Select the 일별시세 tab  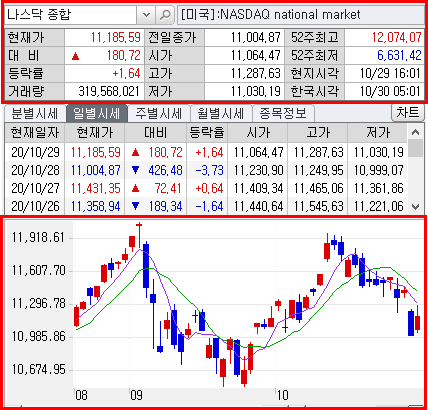97,114
